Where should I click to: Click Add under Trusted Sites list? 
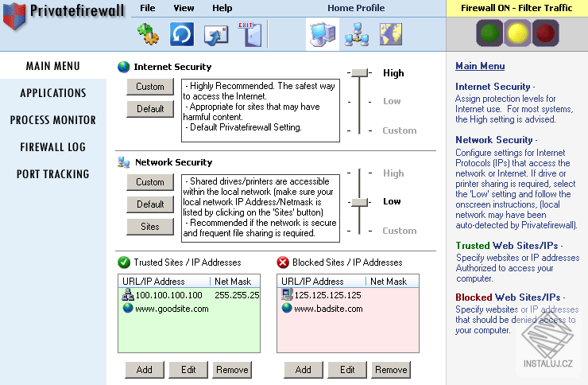[x=145, y=370]
